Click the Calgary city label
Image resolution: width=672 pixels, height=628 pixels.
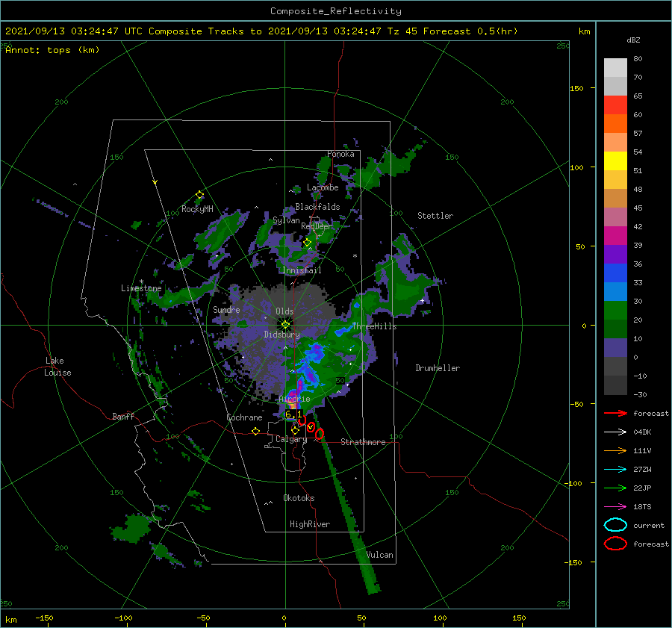tap(291, 439)
